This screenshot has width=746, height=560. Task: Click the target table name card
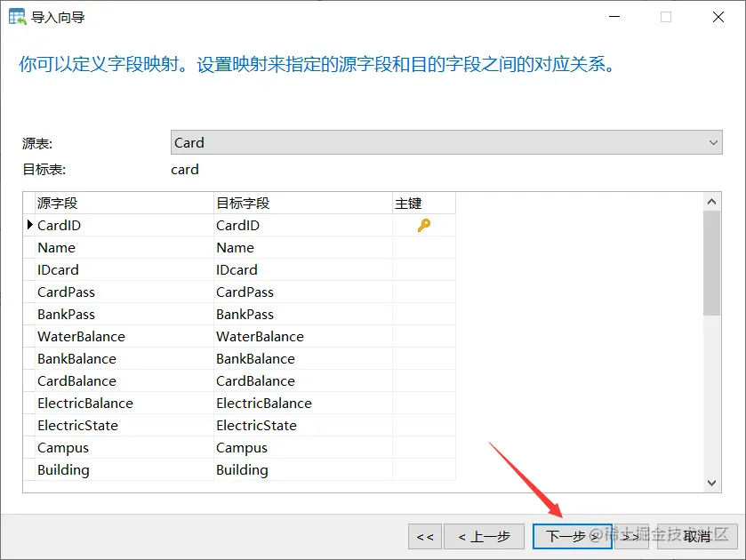(185, 170)
